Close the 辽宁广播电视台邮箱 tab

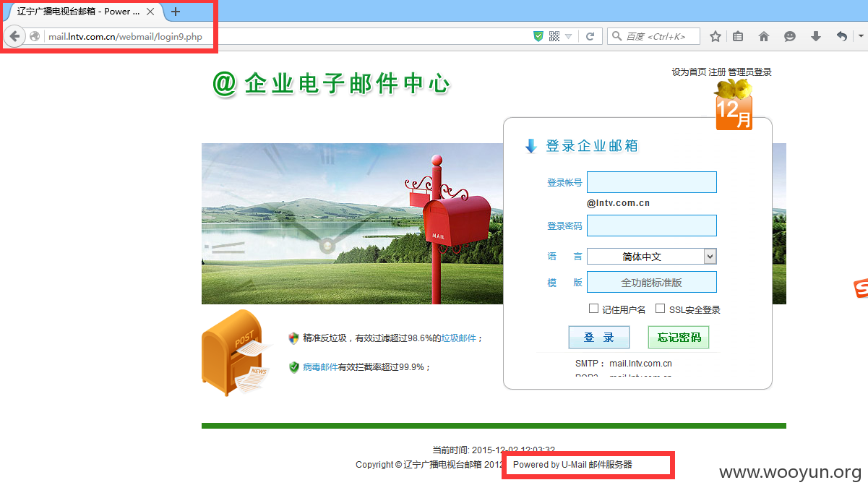[x=150, y=12]
